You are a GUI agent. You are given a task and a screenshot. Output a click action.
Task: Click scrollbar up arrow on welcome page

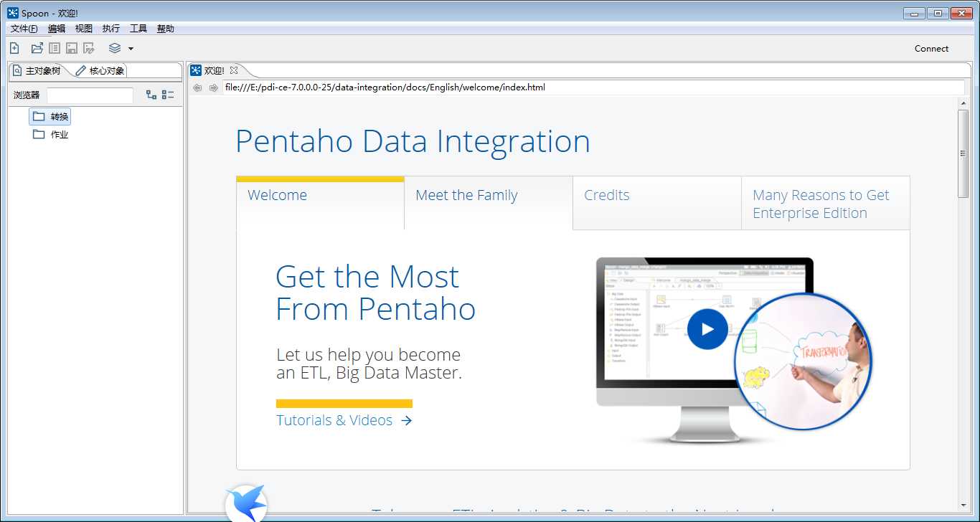pos(963,103)
